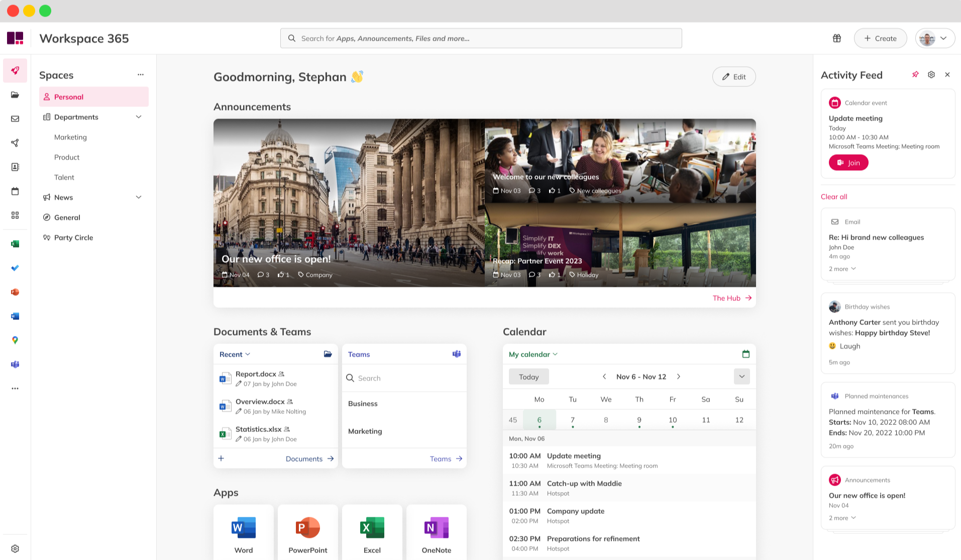Screen dimensions: 961x560
Task: Open Catch-up with Maddie event
Action: click(x=629, y=488)
